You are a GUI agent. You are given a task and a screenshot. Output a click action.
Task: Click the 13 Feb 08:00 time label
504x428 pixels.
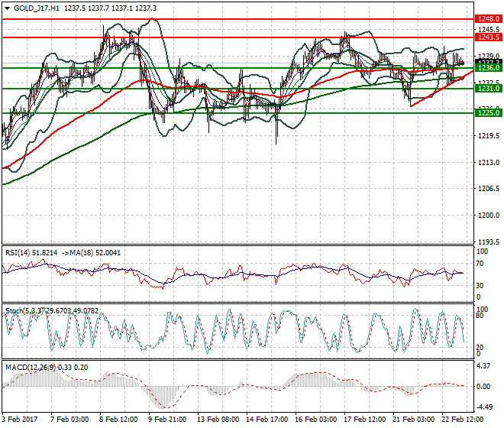click(218, 420)
